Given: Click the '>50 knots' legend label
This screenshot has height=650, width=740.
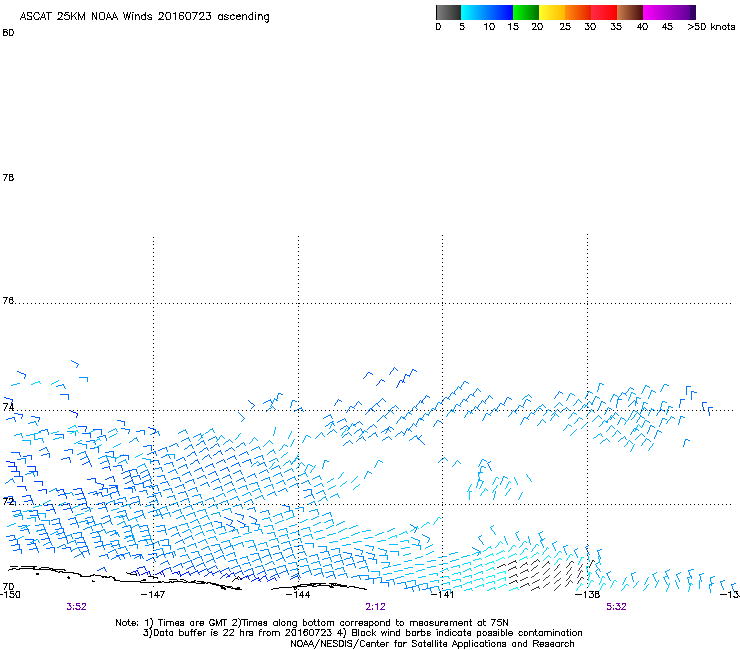Looking at the screenshot, I should tap(711, 27).
